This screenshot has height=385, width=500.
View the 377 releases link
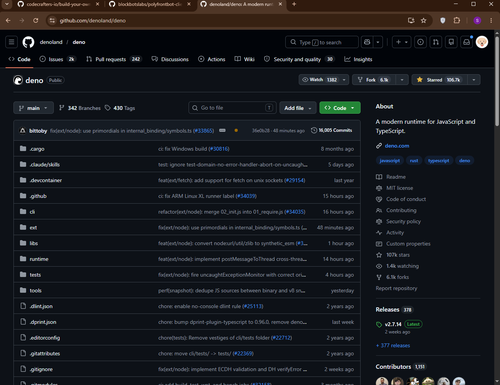tap(393, 346)
